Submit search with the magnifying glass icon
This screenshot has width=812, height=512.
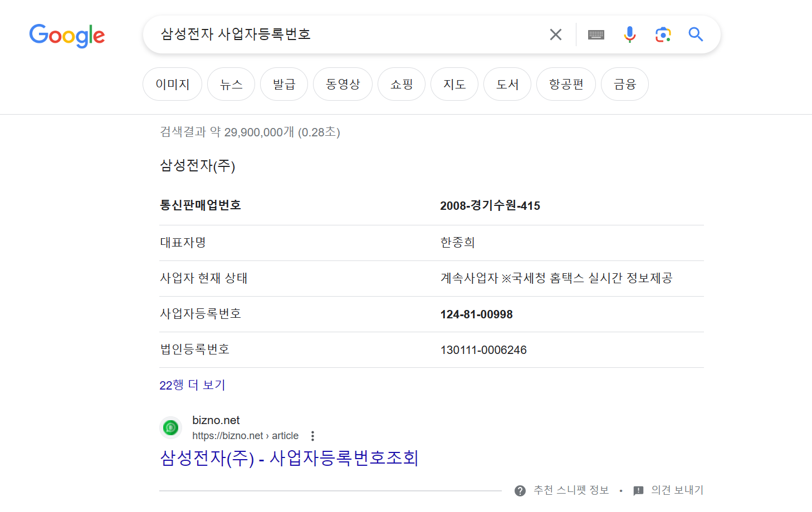pos(696,35)
